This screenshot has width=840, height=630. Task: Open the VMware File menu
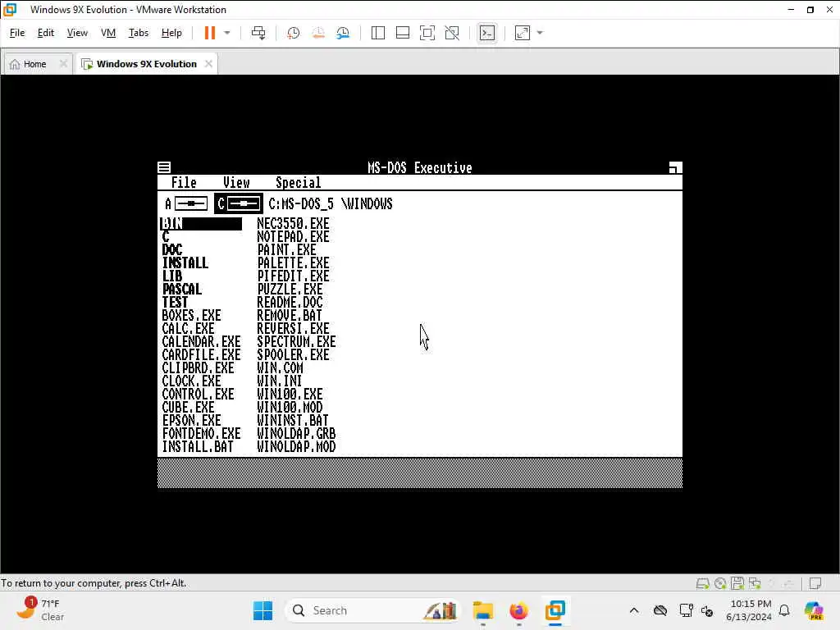pyautogui.click(x=17, y=33)
